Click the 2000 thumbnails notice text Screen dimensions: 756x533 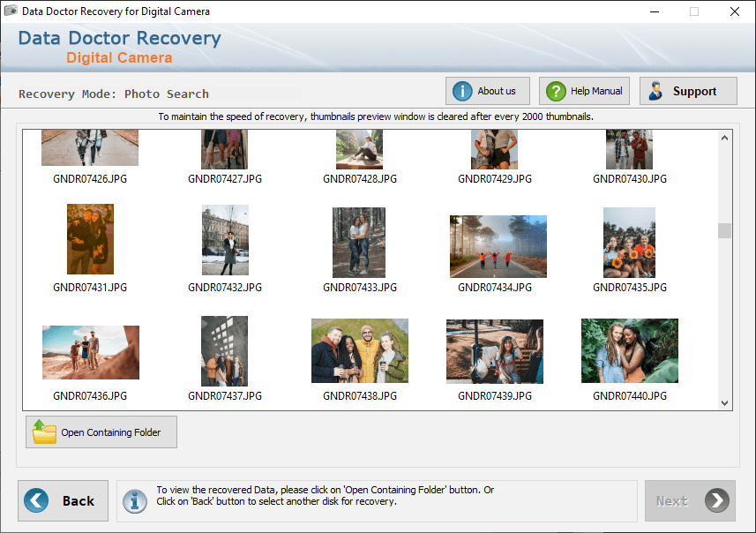pos(376,116)
